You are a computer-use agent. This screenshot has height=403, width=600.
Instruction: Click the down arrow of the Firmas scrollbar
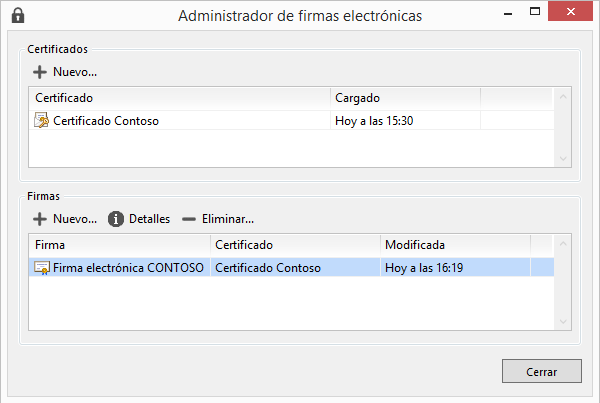[563, 321]
